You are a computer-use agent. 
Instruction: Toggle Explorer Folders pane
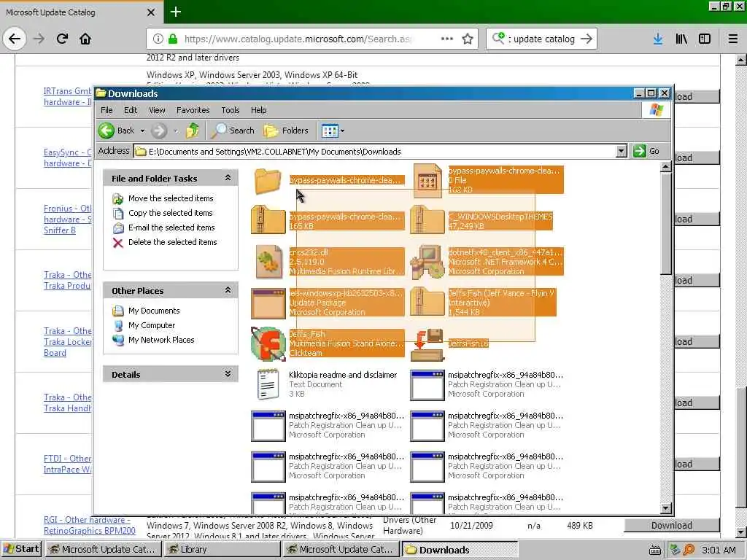tap(286, 131)
